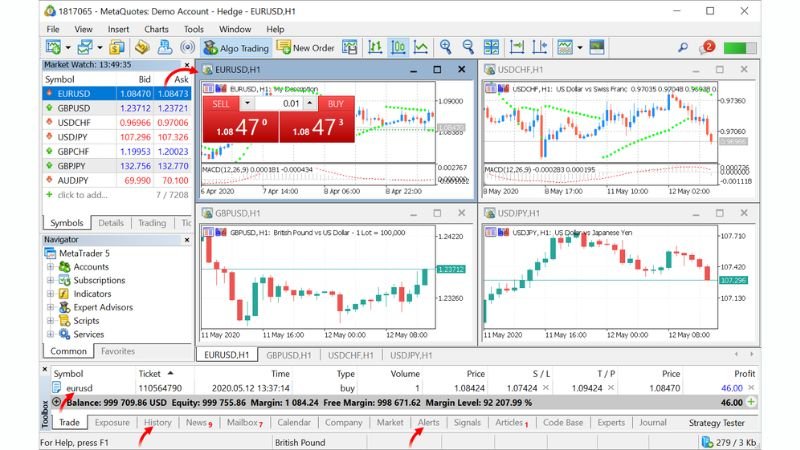Click the New Chart toolbar icon
This screenshot has height=450, width=800.
click(x=53, y=47)
